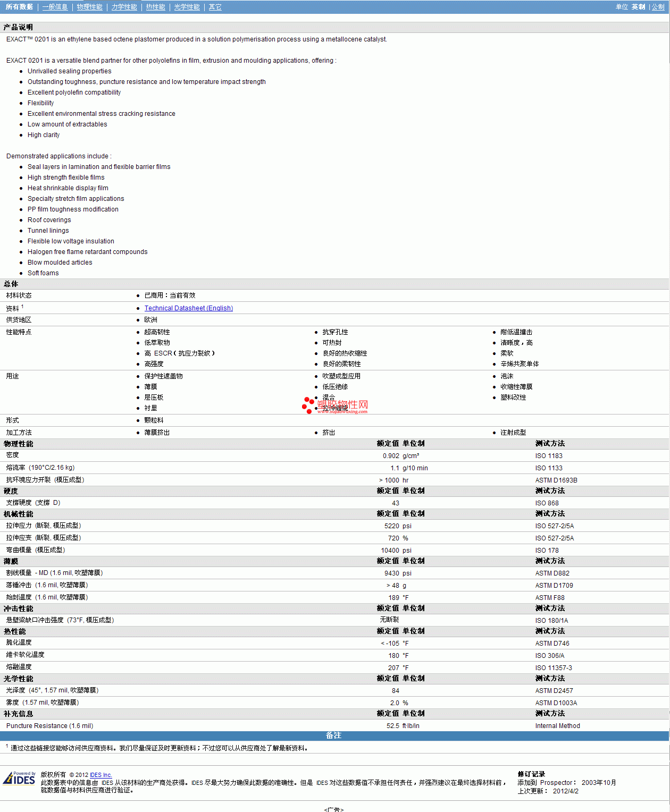Screen dimensions: 670x812
Task: Click the 耐低温撞击 feature item
Action: [x=516, y=332]
